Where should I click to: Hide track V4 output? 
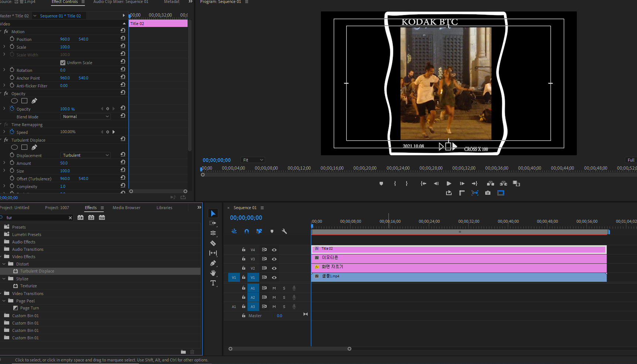pos(274,250)
